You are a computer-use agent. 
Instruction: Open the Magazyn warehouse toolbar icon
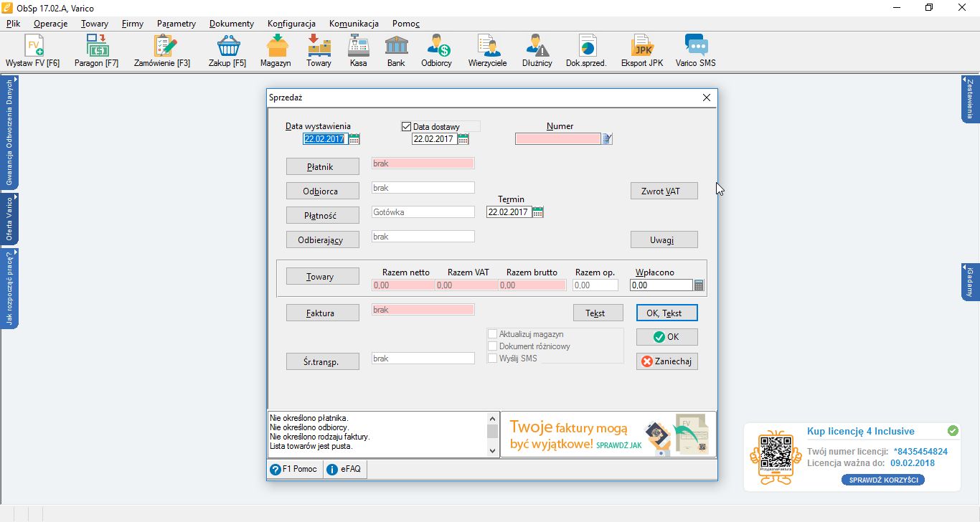tap(275, 51)
